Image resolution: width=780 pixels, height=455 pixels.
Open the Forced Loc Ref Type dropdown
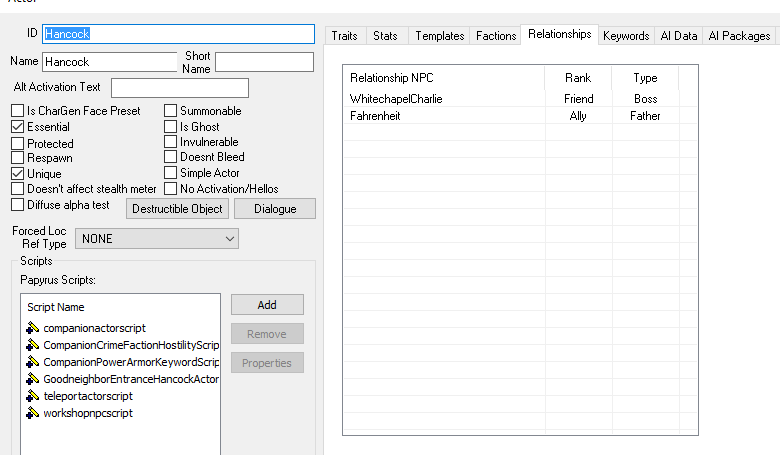tap(157, 239)
